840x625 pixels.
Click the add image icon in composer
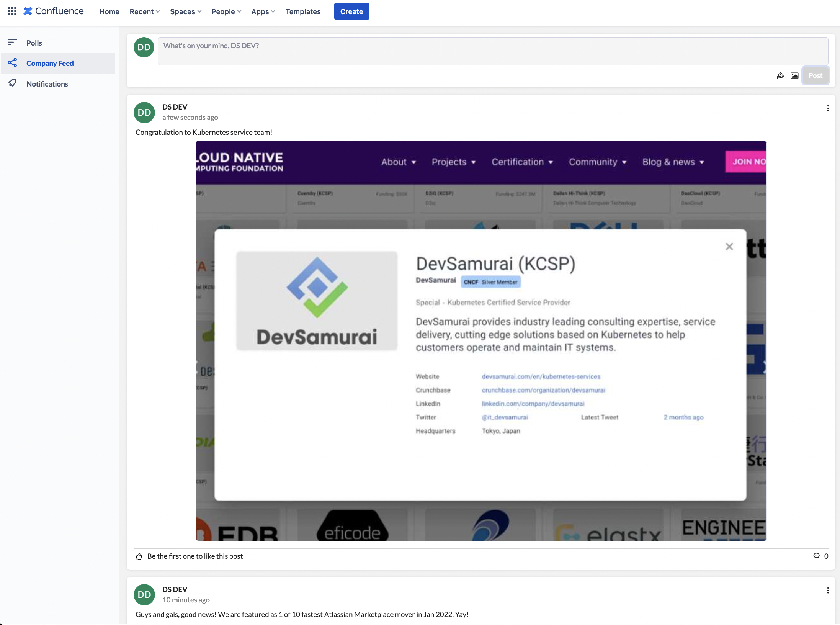(x=794, y=76)
